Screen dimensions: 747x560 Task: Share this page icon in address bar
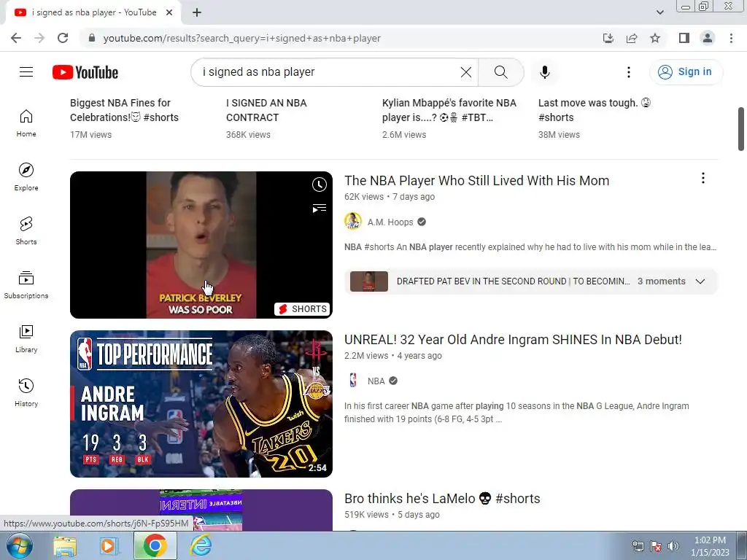[x=632, y=38]
